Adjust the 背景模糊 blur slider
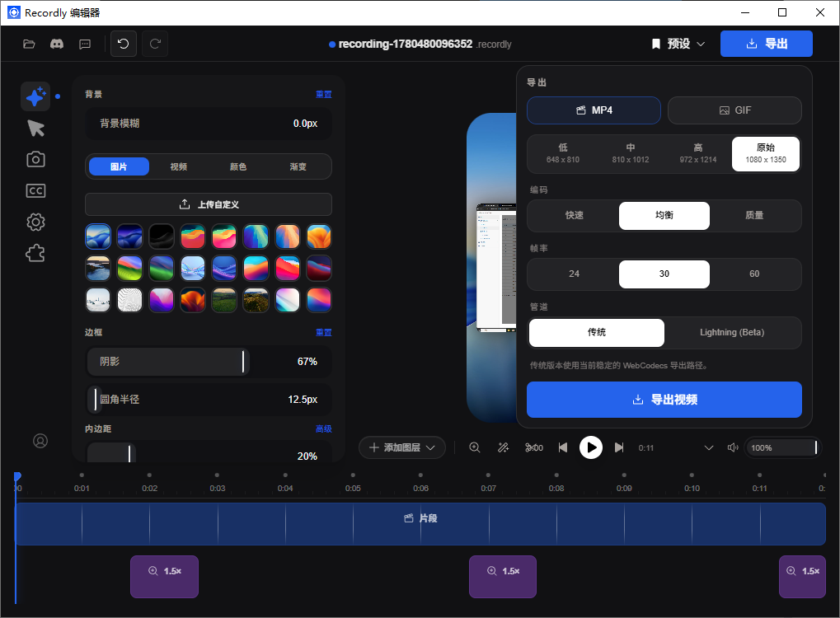 (x=209, y=123)
